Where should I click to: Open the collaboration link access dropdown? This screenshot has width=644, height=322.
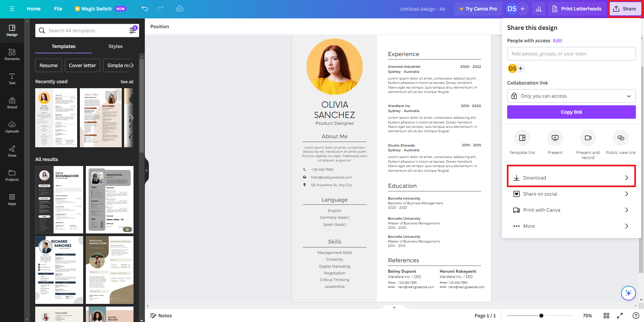point(572,96)
